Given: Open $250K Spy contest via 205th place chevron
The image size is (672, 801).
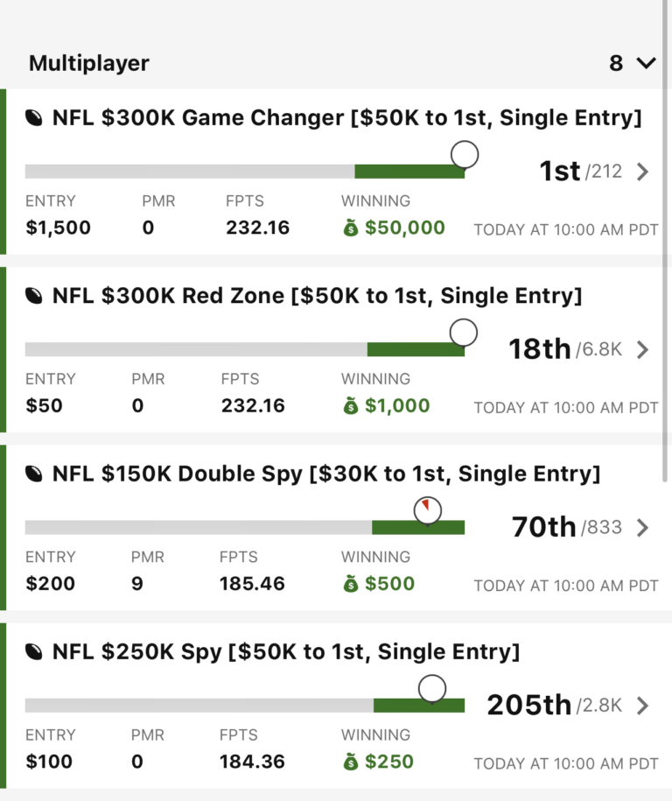Looking at the screenshot, I should [643, 706].
